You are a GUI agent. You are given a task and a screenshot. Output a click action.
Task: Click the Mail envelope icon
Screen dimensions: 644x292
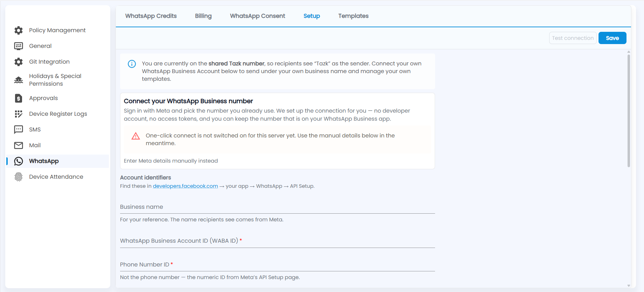tap(19, 145)
